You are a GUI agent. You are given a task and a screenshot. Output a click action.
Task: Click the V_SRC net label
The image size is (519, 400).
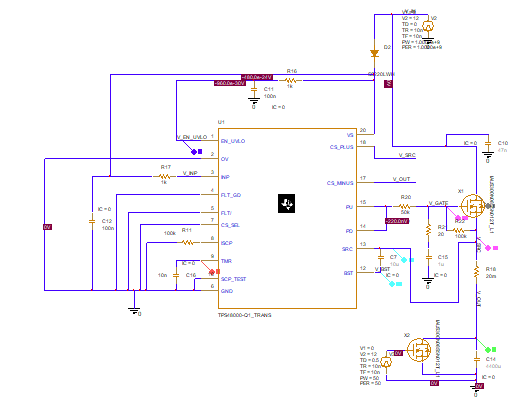(407, 155)
